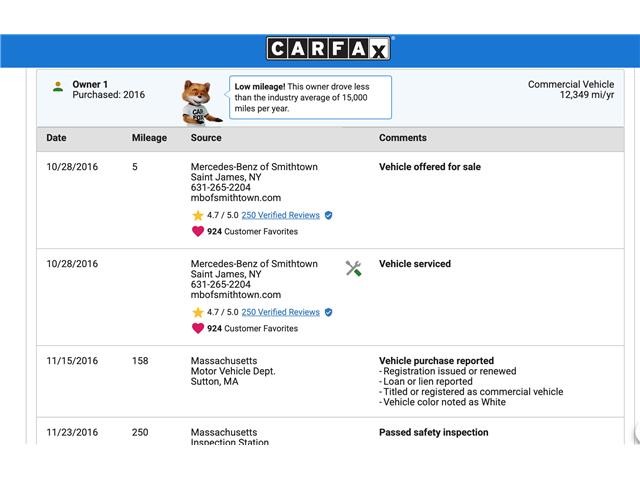The width and height of the screenshot is (640, 480).
Task: Open 250 Verified Reviews in vehicle serviced record
Action: [x=281, y=312]
